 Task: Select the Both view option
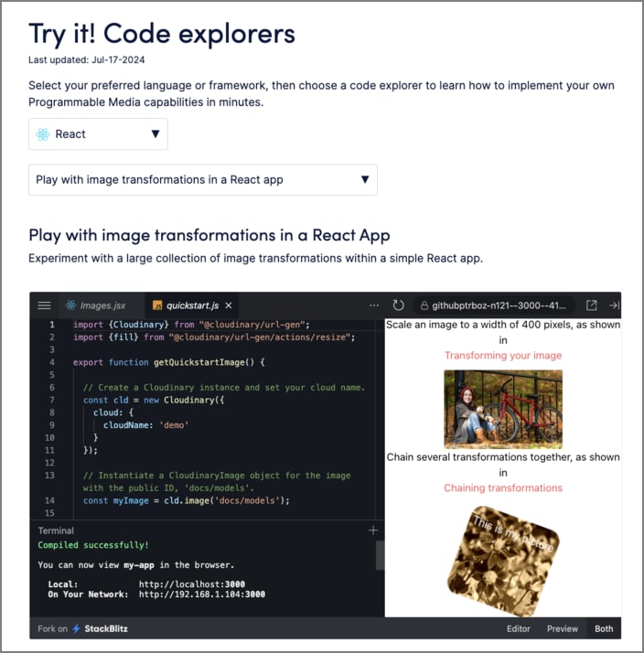click(604, 629)
